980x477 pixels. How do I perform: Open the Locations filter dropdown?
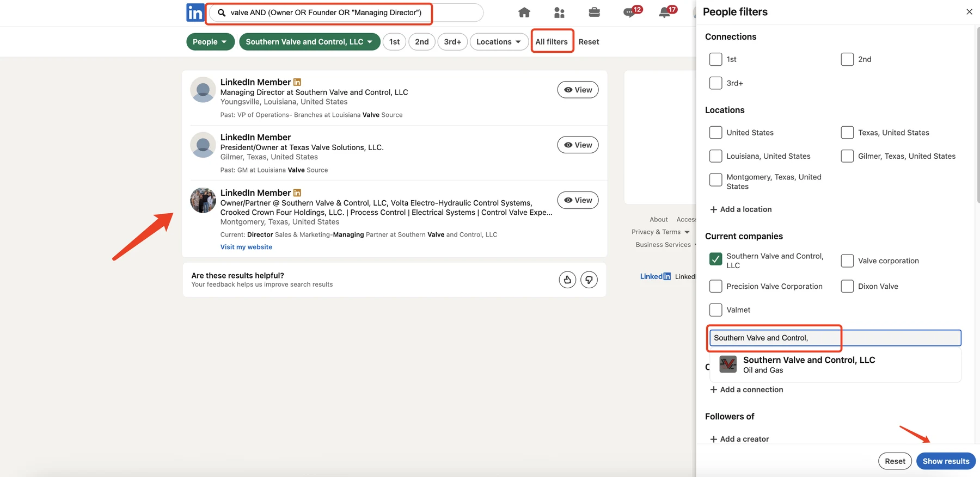coord(499,42)
